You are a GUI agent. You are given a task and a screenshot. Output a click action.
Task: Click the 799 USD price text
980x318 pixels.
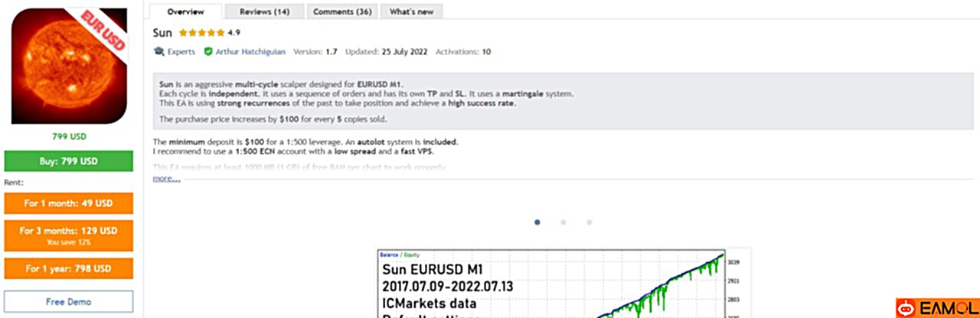point(69,137)
